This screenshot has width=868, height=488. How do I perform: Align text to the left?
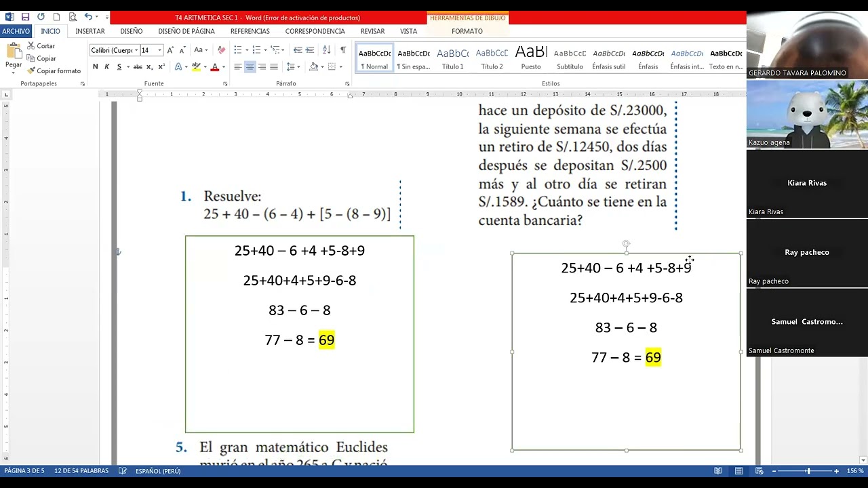238,66
